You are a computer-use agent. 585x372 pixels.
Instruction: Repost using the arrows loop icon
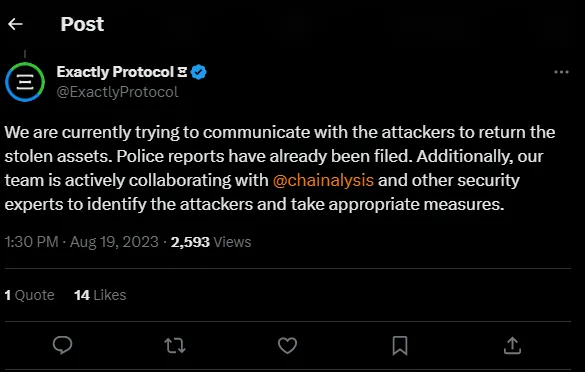coord(175,346)
